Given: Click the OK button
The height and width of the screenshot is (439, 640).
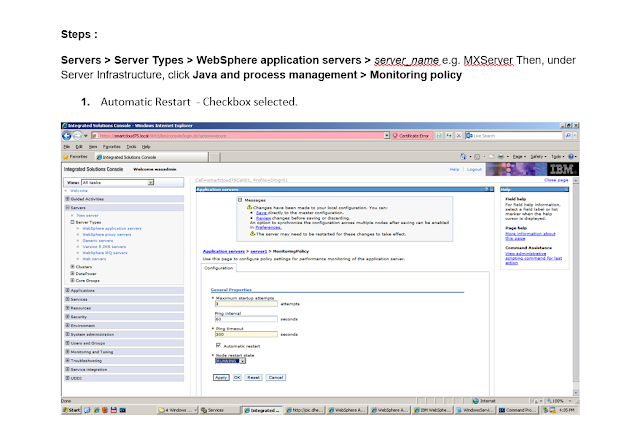Looking at the screenshot, I should (x=237, y=377).
